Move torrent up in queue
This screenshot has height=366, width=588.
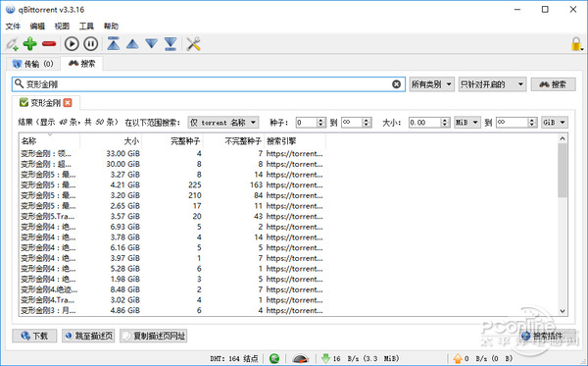(132, 44)
